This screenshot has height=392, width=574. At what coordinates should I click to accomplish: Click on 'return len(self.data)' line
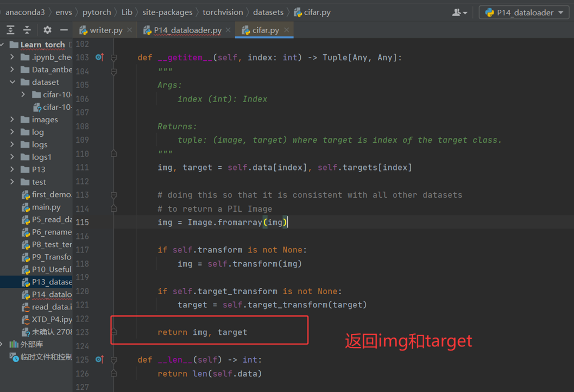point(210,374)
